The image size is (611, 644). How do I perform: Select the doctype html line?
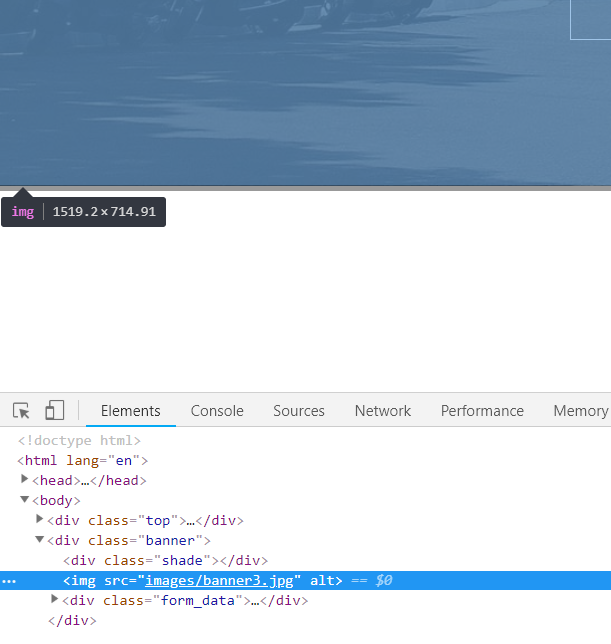coord(79,440)
